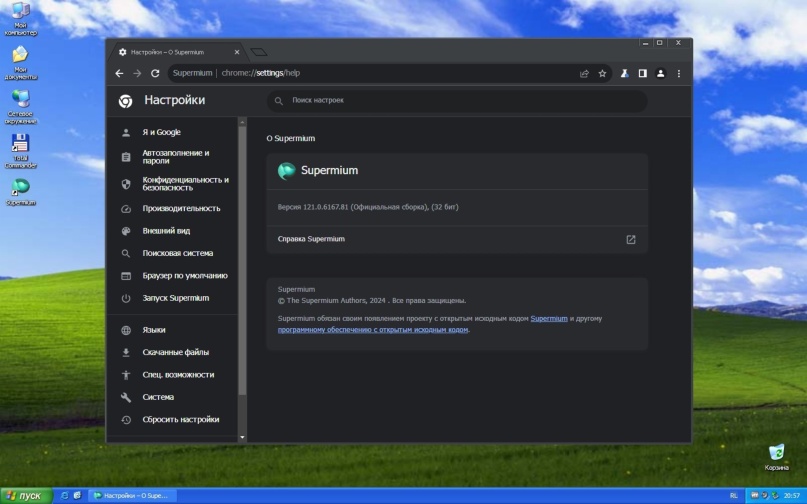Select Сетевое окружение desktop icon
Image resolution: width=807 pixels, height=504 pixels.
point(21,108)
